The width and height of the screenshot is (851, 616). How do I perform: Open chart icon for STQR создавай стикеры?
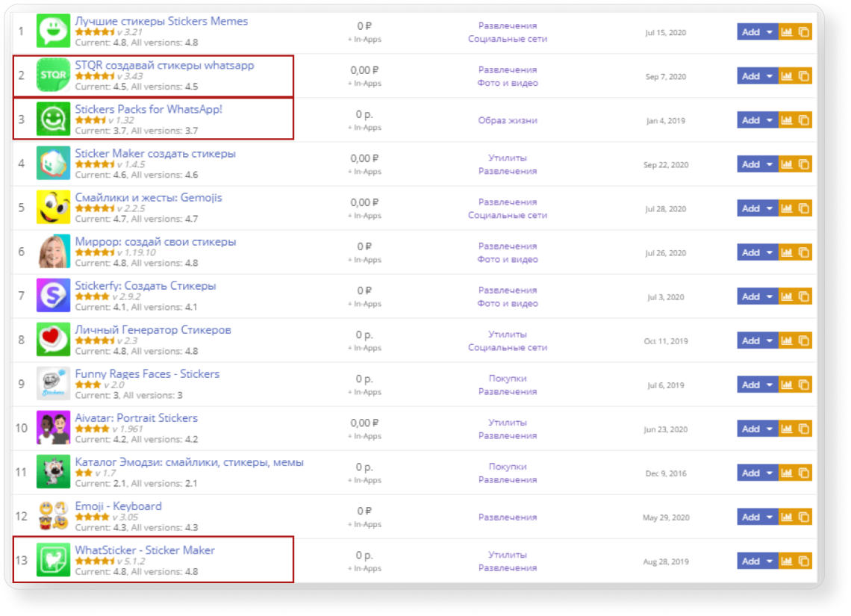pyautogui.click(x=786, y=76)
